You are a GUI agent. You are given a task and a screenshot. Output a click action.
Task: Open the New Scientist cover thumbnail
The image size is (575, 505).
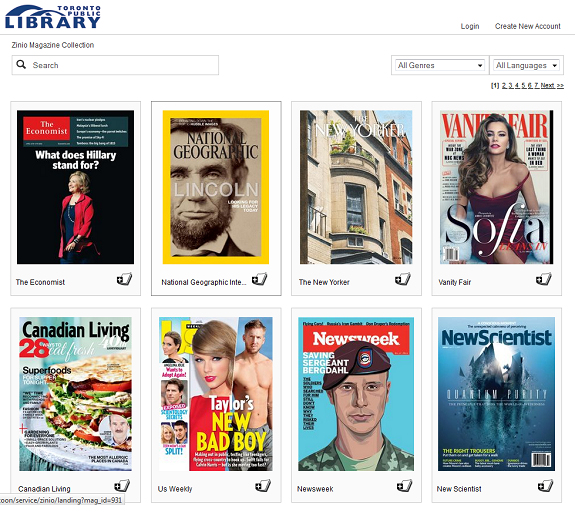click(x=497, y=394)
